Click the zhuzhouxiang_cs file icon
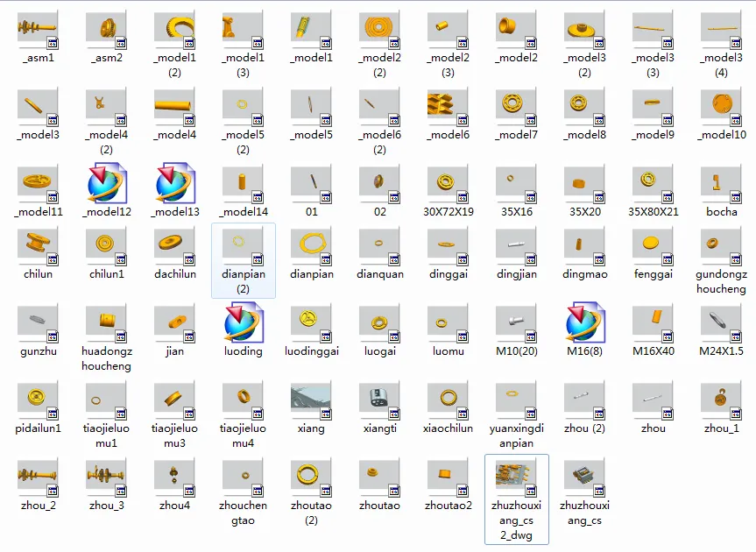Screen dimensions: 756x552 [585, 478]
